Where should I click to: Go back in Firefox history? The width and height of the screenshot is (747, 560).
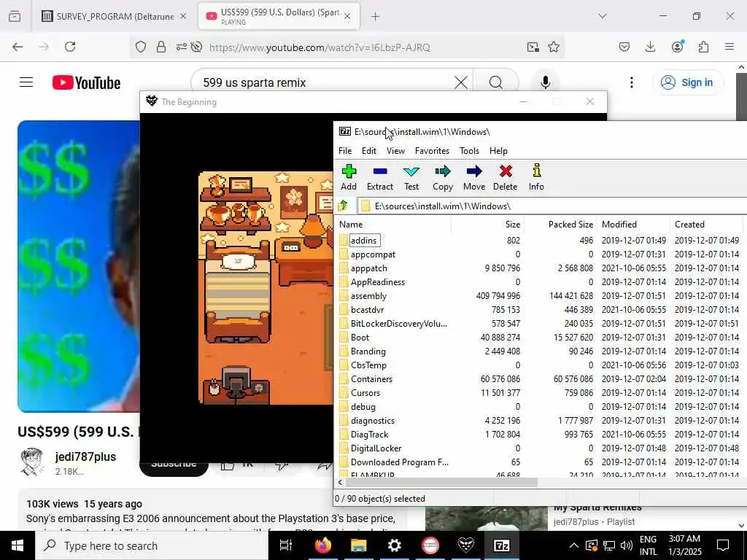pyautogui.click(x=18, y=47)
